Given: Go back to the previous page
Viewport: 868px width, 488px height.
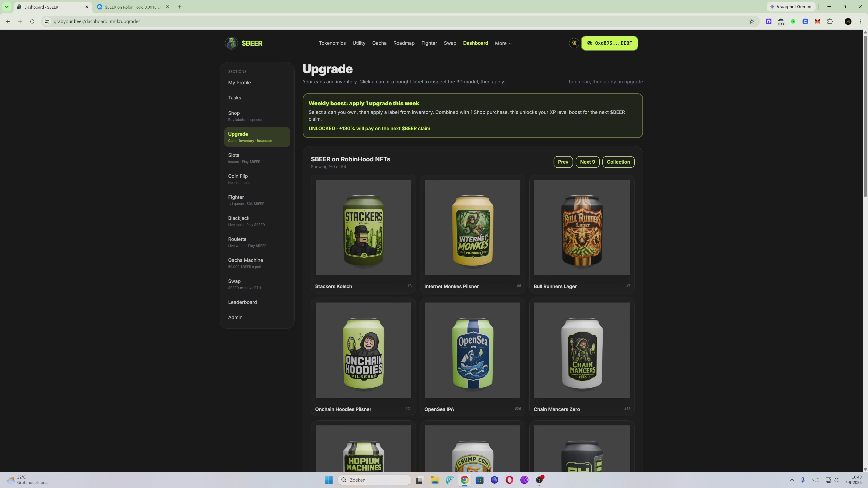Looking at the screenshot, I should 8,21.
